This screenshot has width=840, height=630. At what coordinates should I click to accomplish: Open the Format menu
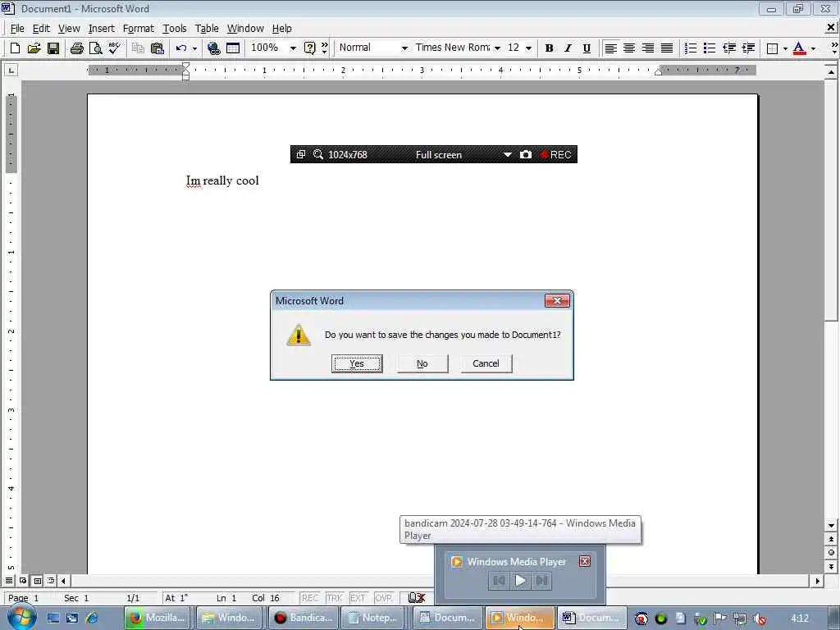tap(138, 29)
